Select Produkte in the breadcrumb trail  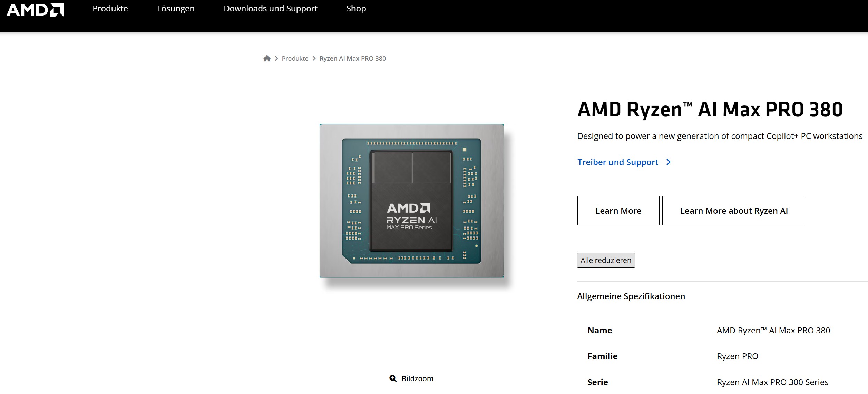[294, 58]
